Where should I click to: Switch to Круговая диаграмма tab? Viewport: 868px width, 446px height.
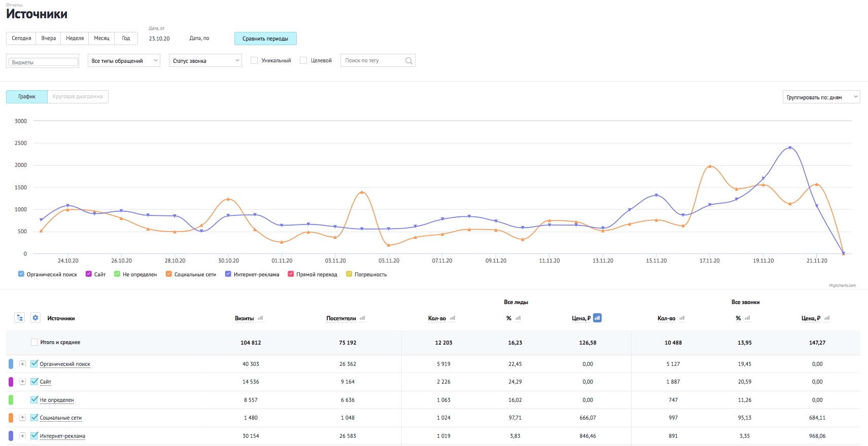coord(78,97)
